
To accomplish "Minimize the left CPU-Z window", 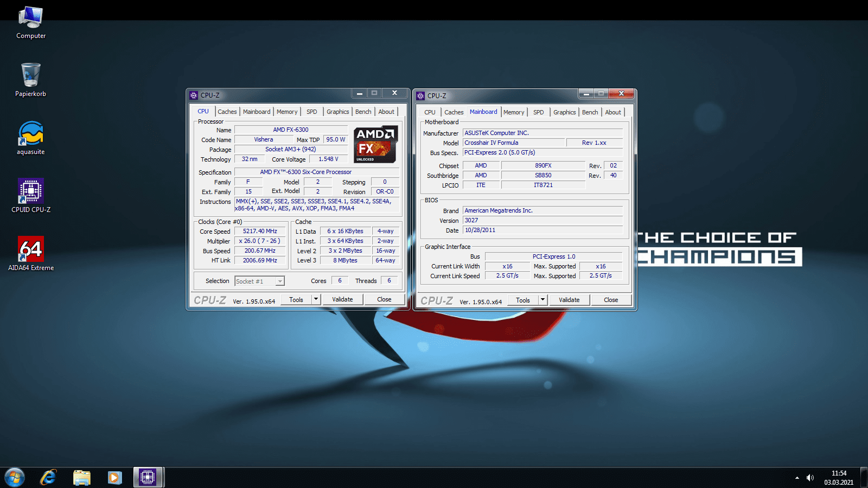I will 359,93.
